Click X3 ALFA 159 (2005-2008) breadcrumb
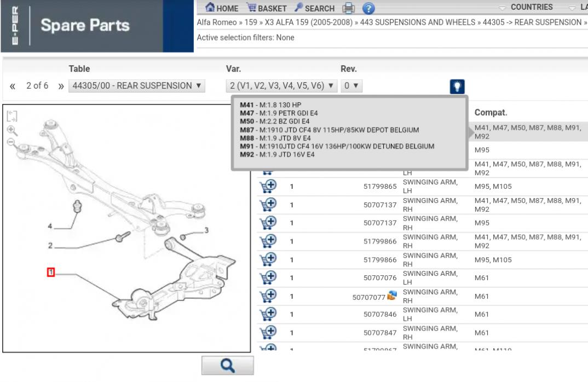The width and height of the screenshot is (588, 382). pyautogui.click(x=309, y=22)
